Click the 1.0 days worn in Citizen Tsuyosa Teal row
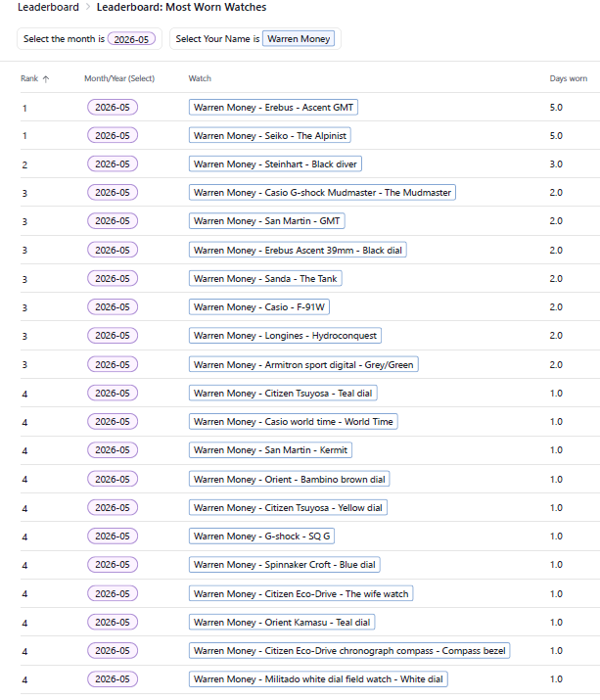This screenshot has height=700, width=600. coord(556,394)
